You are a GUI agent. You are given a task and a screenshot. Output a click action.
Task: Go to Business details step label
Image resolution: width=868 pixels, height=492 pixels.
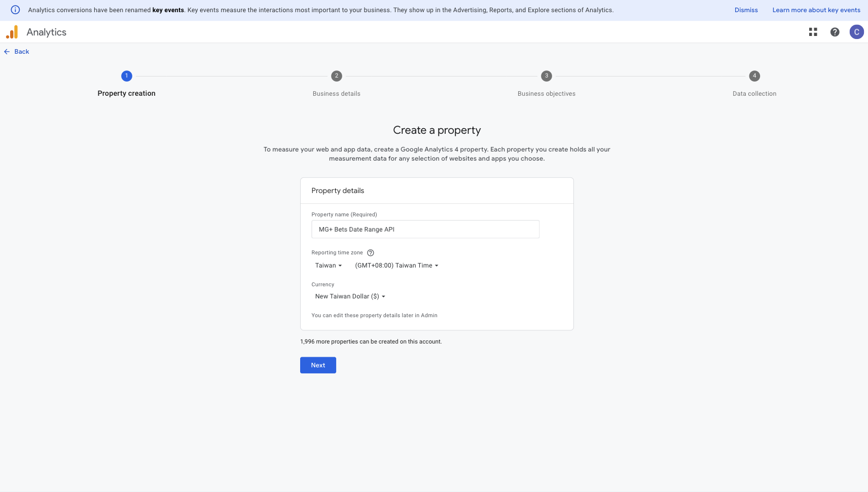coord(337,94)
